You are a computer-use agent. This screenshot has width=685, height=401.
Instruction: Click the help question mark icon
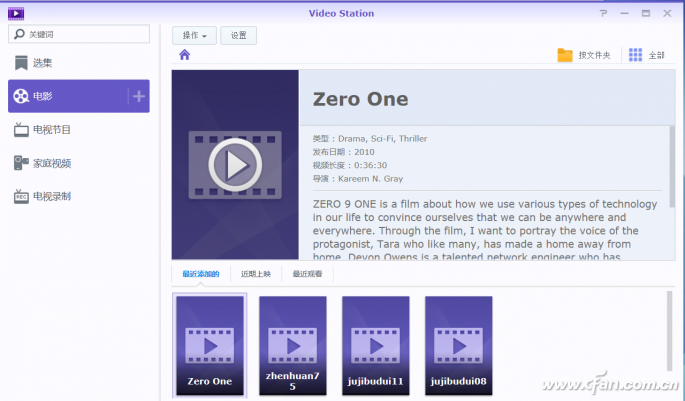(x=603, y=13)
